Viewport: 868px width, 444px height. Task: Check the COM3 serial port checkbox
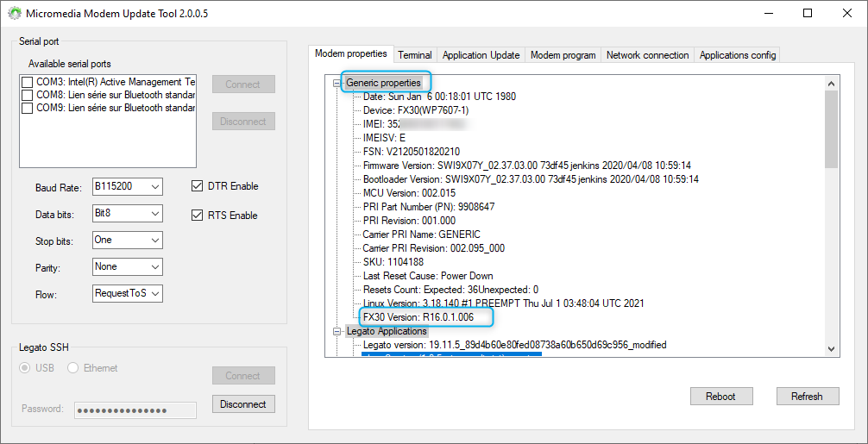pyautogui.click(x=28, y=83)
